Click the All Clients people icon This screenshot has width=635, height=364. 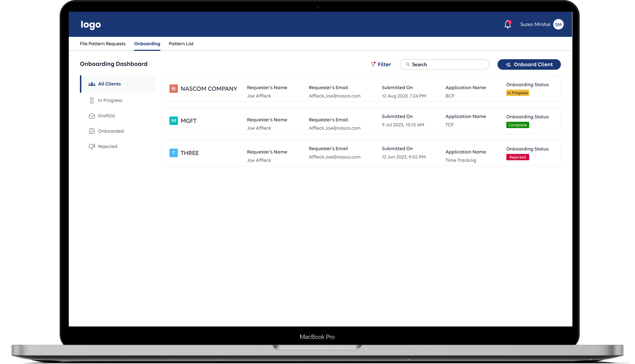click(92, 84)
